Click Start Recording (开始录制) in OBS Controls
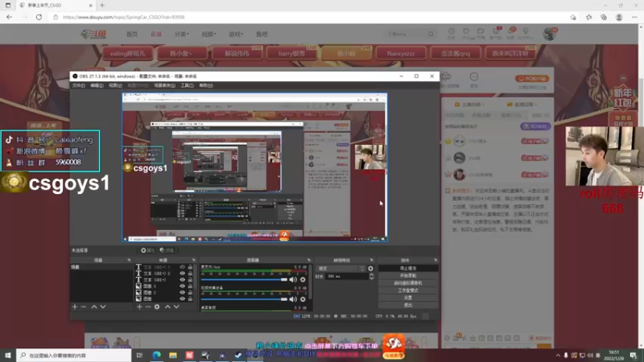The height and width of the screenshot is (362, 644). [408, 275]
